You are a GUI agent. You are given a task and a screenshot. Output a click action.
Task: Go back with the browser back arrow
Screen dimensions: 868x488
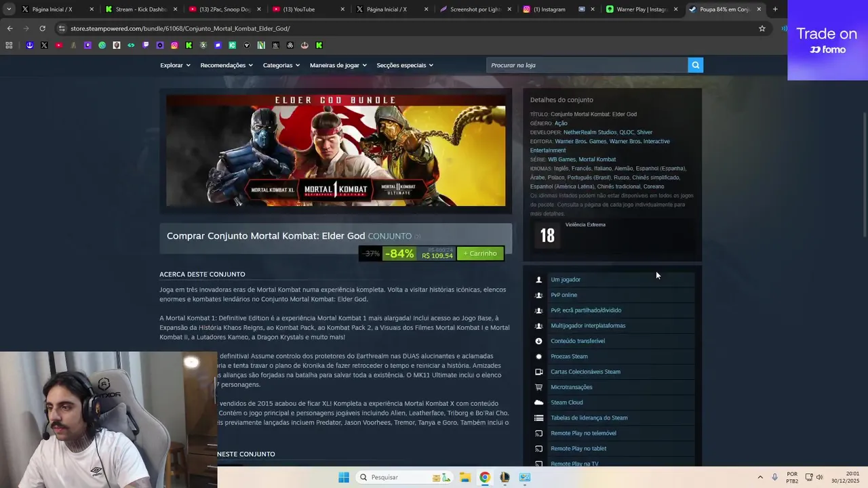click(x=9, y=28)
